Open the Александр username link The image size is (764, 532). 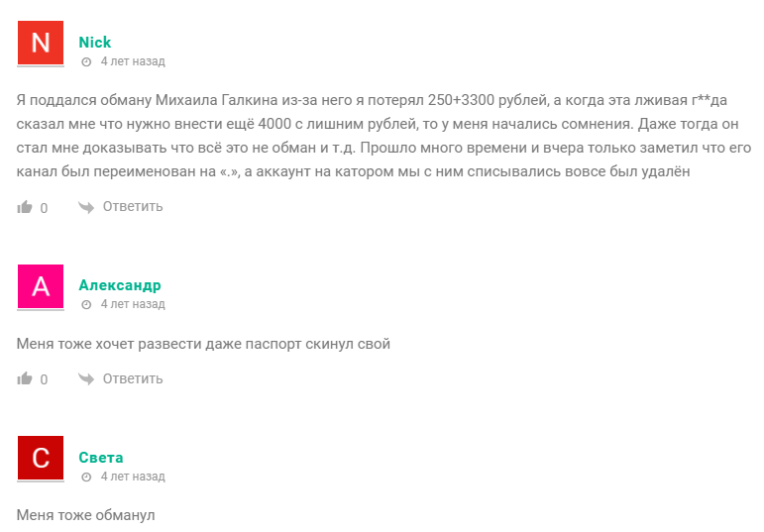(119, 285)
